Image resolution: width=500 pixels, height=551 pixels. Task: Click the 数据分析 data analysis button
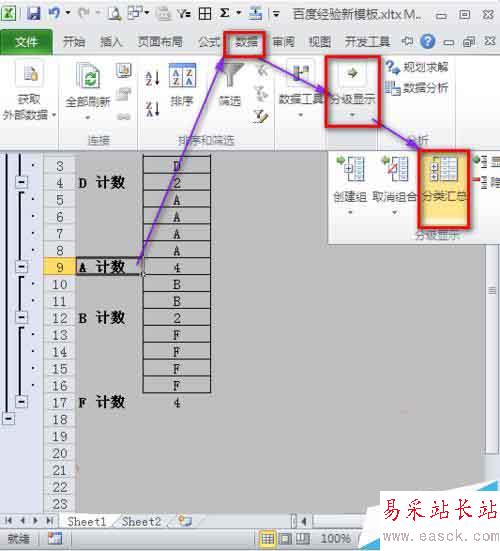tap(417, 88)
